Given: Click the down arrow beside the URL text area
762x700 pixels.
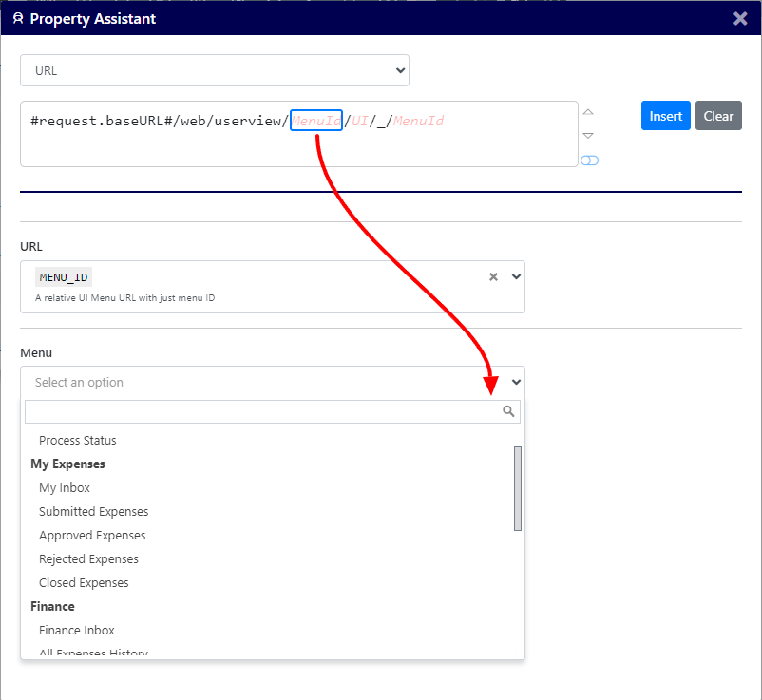Looking at the screenshot, I should coord(588,136).
